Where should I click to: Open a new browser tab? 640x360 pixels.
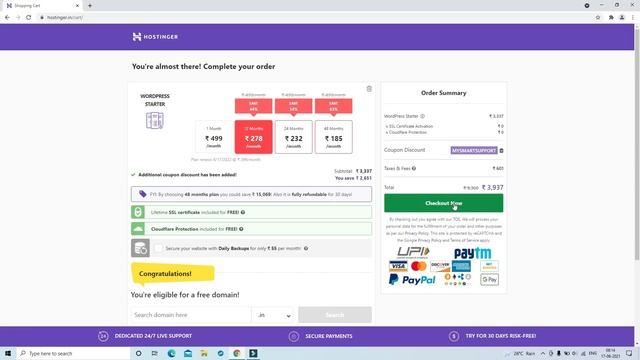pyautogui.click(x=90, y=6)
